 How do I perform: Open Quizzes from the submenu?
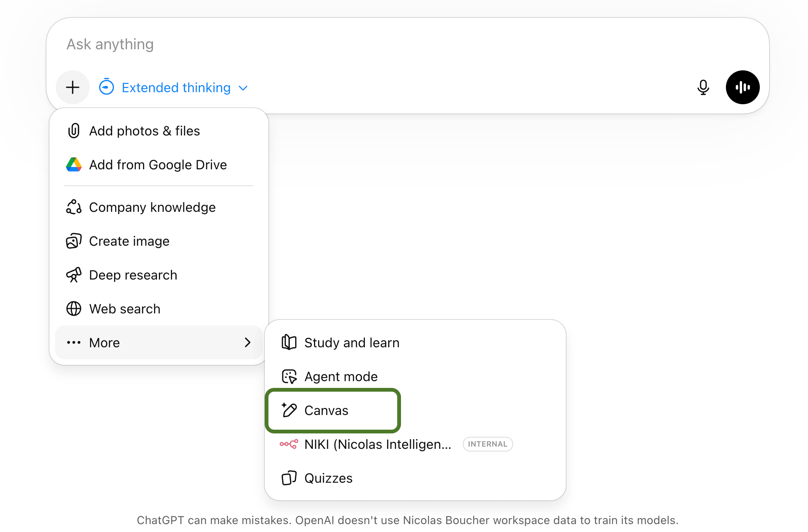(328, 478)
